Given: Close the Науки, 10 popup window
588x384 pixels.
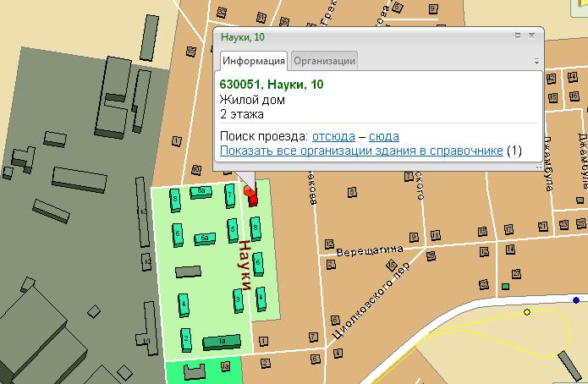Looking at the screenshot, I should click(532, 36).
